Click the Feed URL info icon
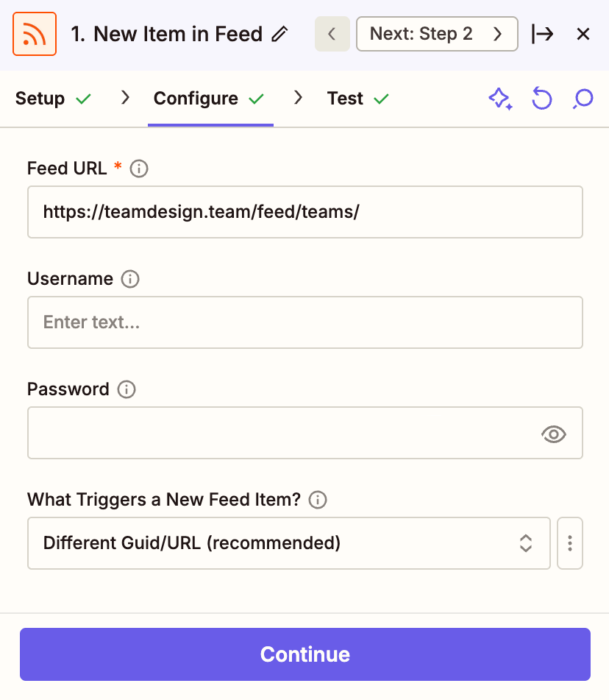The image size is (609, 700). [139, 169]
